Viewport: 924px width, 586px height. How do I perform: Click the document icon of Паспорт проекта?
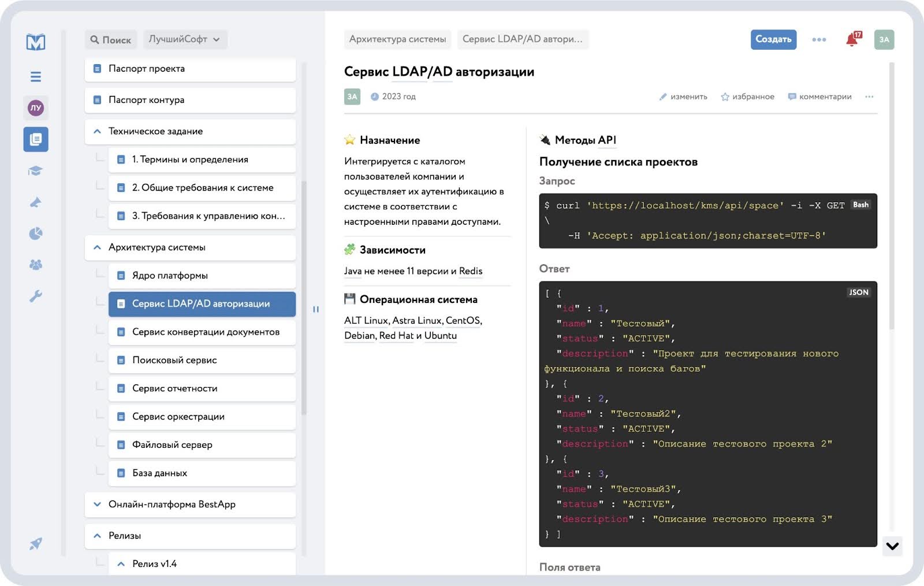coord(98,69)
